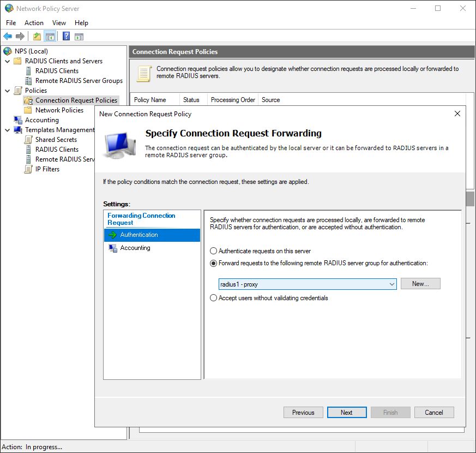Screen dimensions: 476x453
Task: Click the green Authentication arrow icon
Action: [x=113, y=235]
